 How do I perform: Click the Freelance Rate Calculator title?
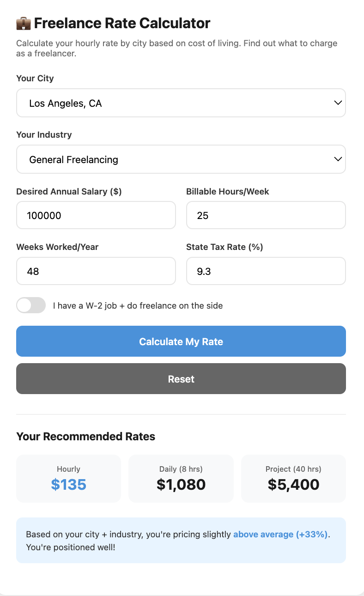[122, 23]
